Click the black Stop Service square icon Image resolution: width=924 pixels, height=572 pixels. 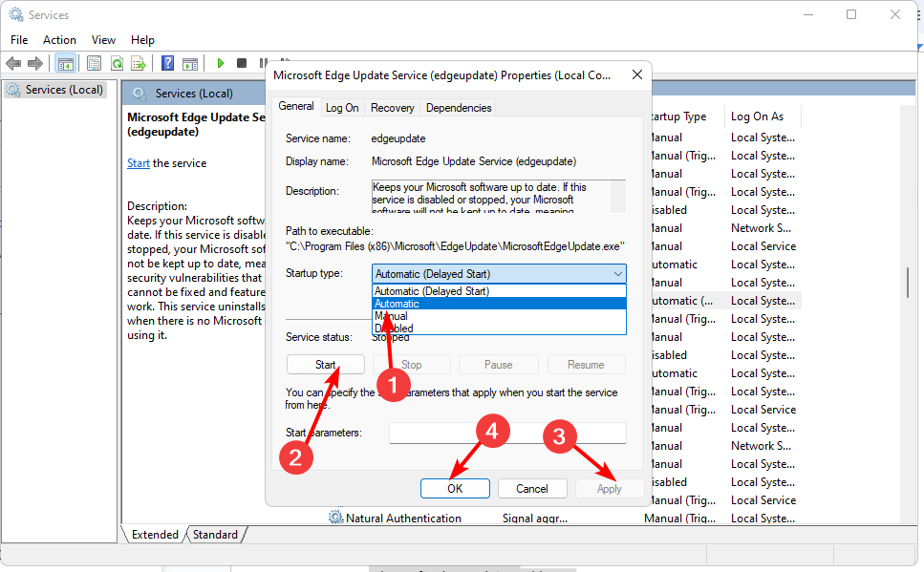[242, 63]
